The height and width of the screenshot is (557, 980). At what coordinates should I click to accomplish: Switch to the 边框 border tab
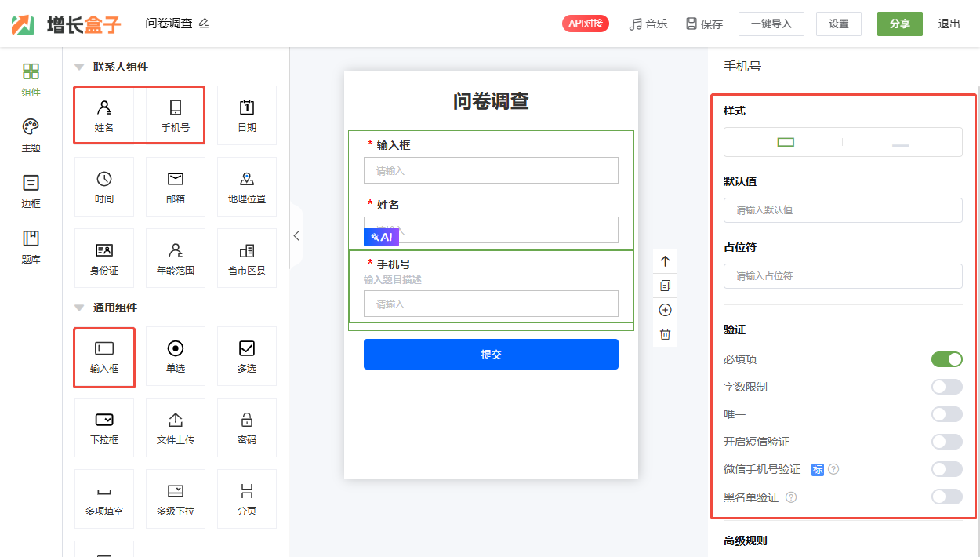[31, 192]
